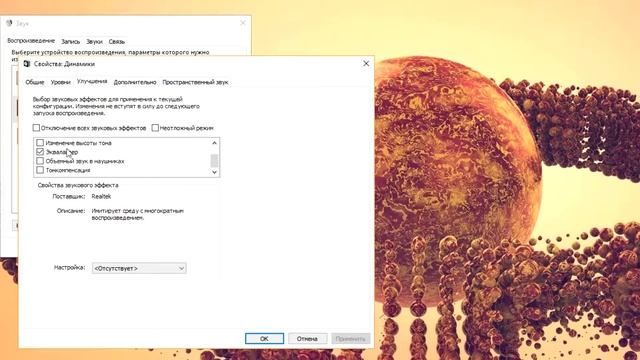Open the Общие tab in speaker properties
Viewport: 640px width, 360px height.
35,82
